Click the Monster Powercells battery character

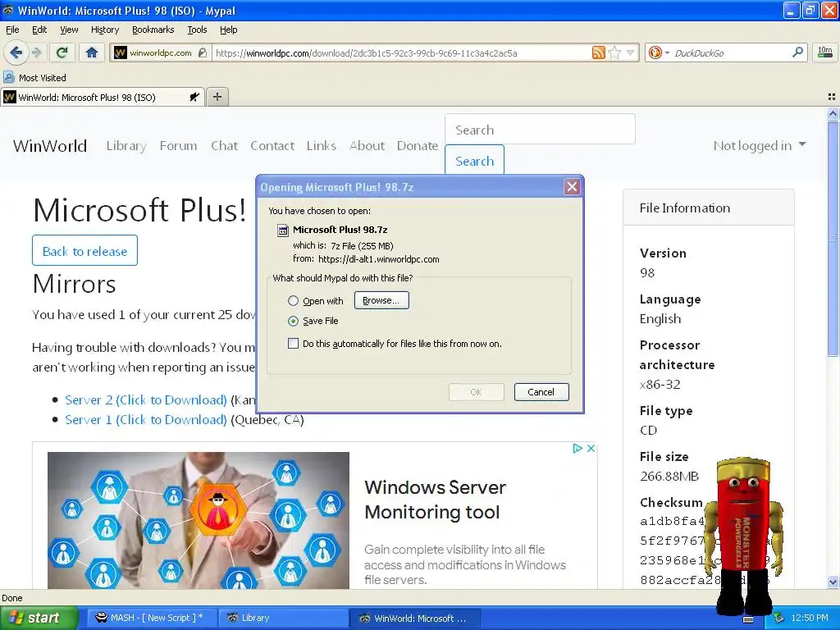point(743,536)
